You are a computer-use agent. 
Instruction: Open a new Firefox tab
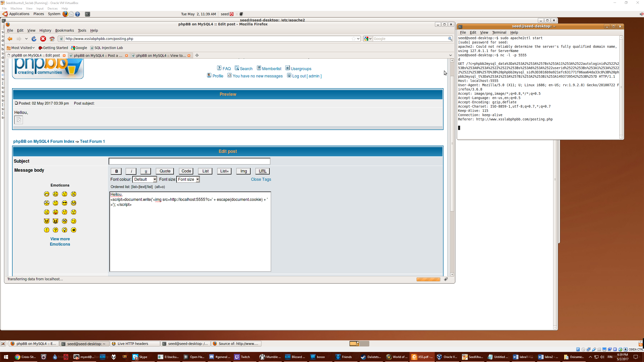click(197, 55)
